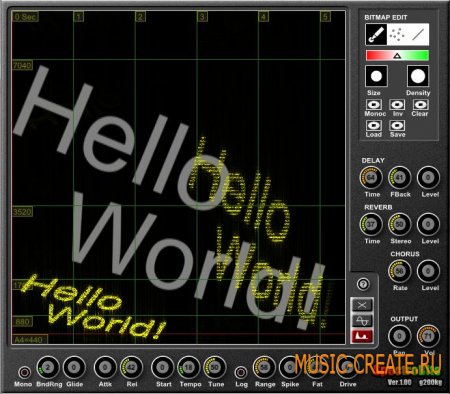Click the 3 second timeline marker
Screen dimensions: 450x394
coord(202,16)
